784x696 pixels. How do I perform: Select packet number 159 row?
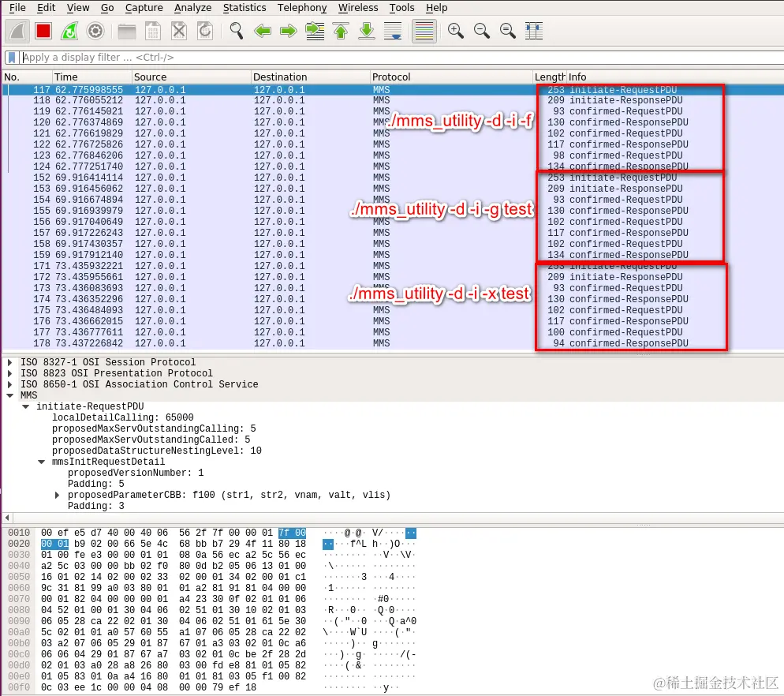click(393, 255)
